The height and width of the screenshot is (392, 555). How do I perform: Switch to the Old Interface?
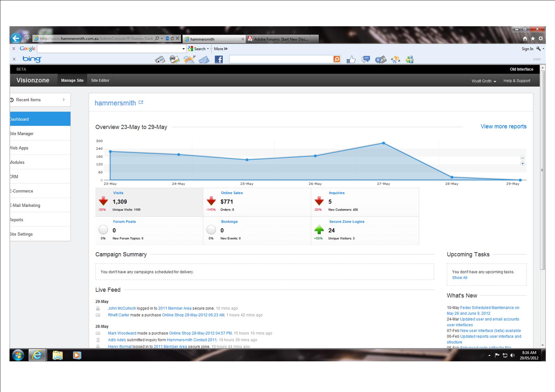point(521,69)
